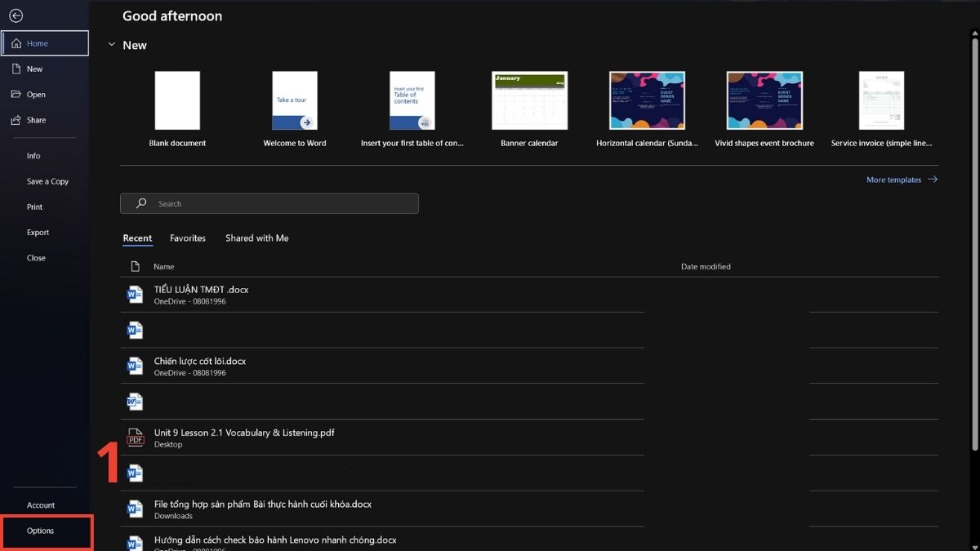980x551 pixels.
Task: Select the Print option in the sidebar
Action: pyautogui.click(x=34, y=207)
